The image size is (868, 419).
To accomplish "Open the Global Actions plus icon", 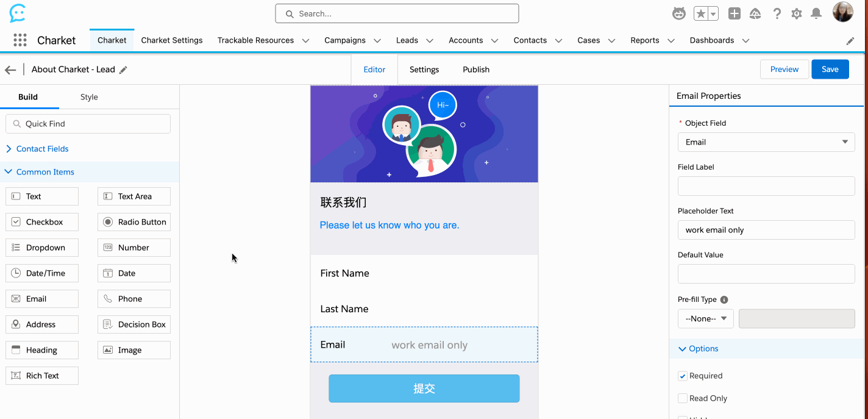I will coord(735,13).
